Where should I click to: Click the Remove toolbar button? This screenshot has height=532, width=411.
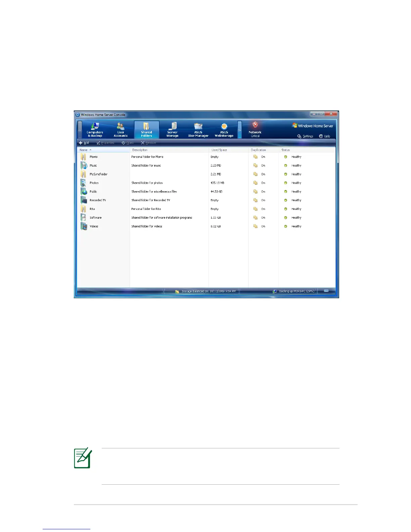[x=148, y=143]
